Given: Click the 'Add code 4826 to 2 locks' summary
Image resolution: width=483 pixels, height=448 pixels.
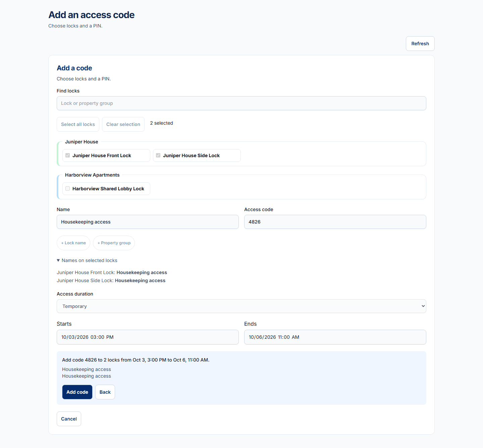Looking at the screenshot, I should [136, 360].
